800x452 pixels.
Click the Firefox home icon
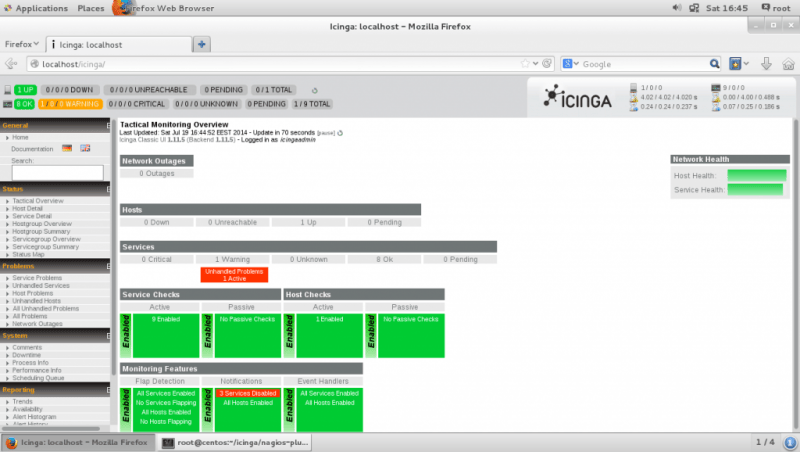coord(786,64)
